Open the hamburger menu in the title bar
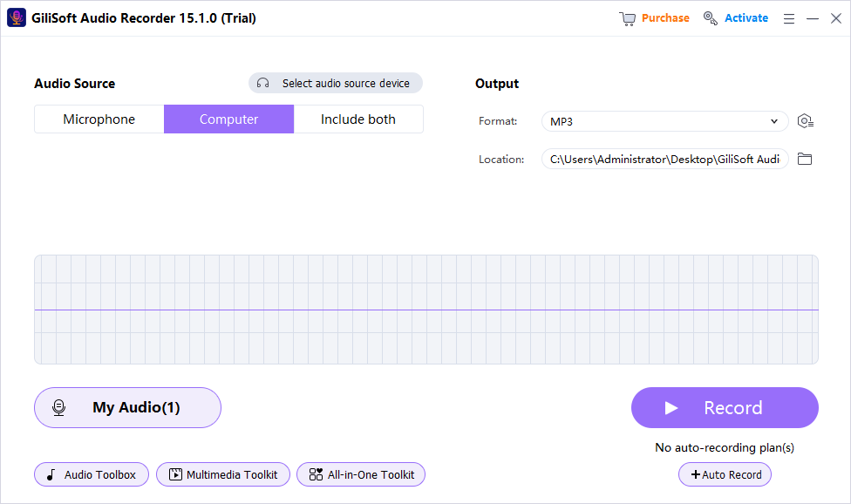851x504 pixels. 789,18
